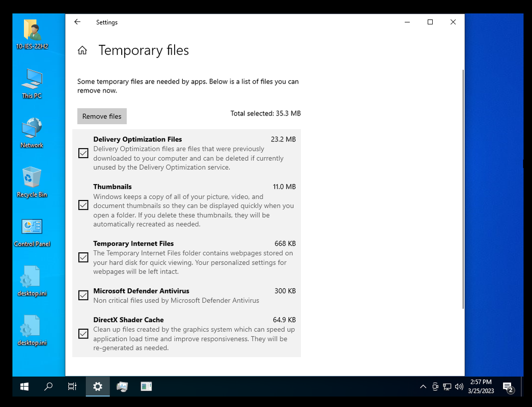Go back using the Settings back arrow
This screenshot has height=407, width=532.
(x=77, y=22)
